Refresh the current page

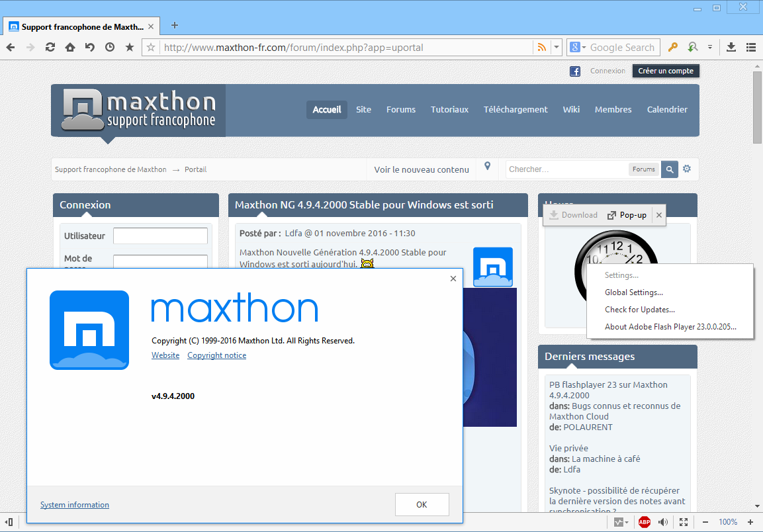[50, 47]
